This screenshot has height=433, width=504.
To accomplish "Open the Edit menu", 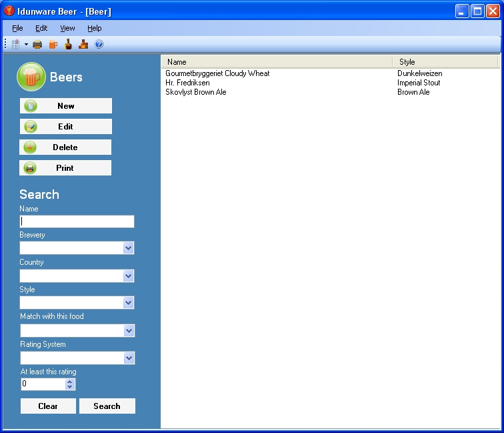I will tap(41, 28).
